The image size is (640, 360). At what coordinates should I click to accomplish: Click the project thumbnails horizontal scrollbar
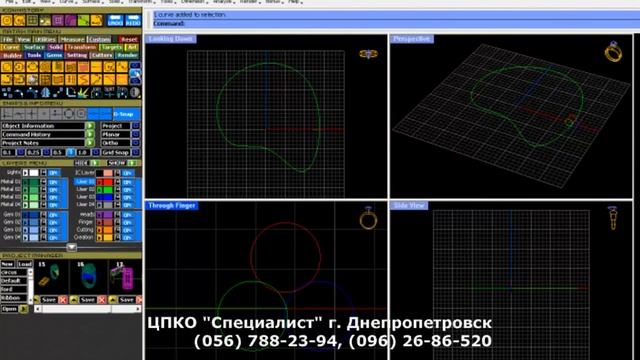click(x=88, y=309)
